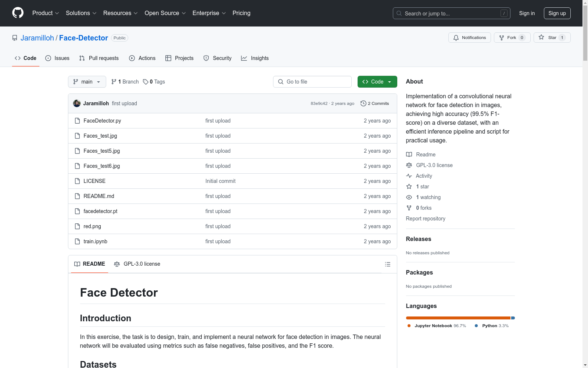Open the Initial commit message for LICENSE
588x368 pixels.
[220, 181]
